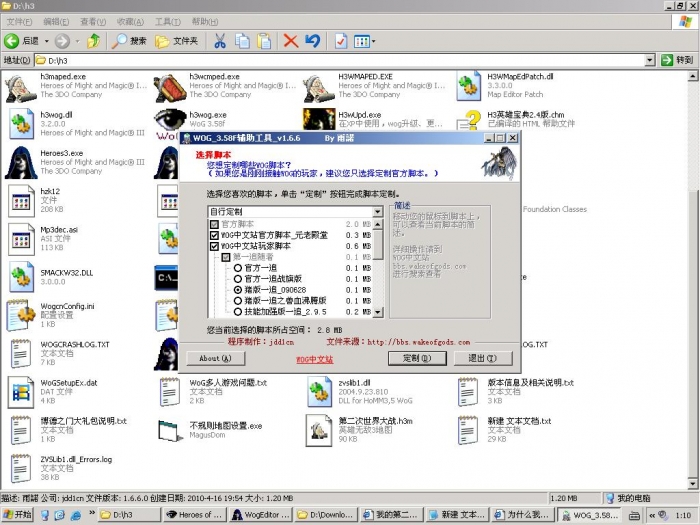Click the Back arrow in Explorer toolbar

pyautogui.click(x=12, y=41)
